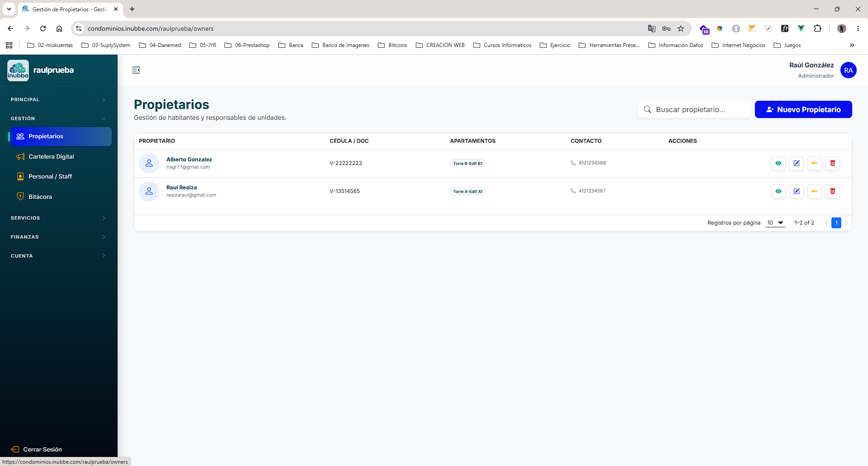This screenshot has height=466, width=868.
Task: Collapse the sidebar with hamburger icon
Action: (x=136, y=70)
